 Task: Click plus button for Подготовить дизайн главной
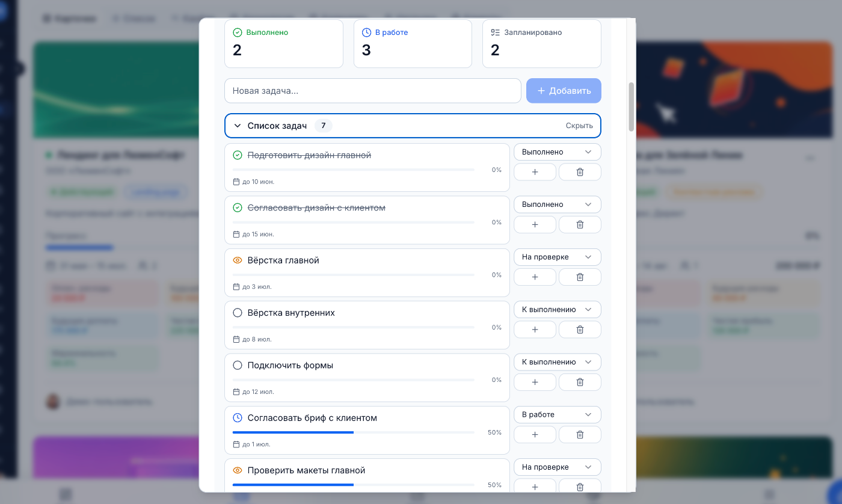[x=535, y=172]
